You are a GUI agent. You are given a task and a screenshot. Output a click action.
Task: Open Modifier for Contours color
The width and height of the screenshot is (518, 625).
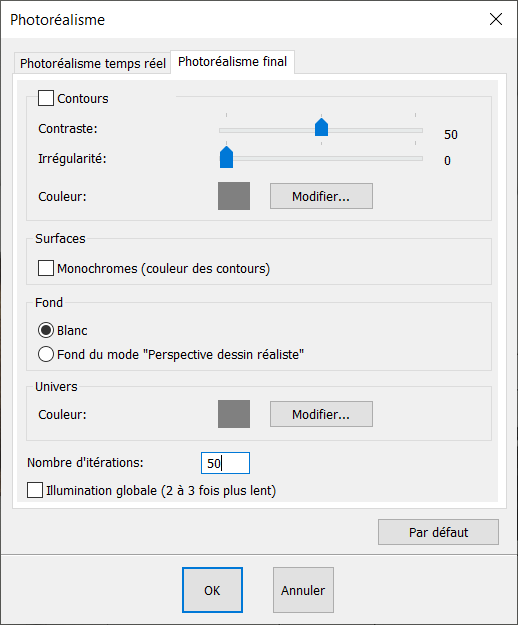tap(321, 196)
